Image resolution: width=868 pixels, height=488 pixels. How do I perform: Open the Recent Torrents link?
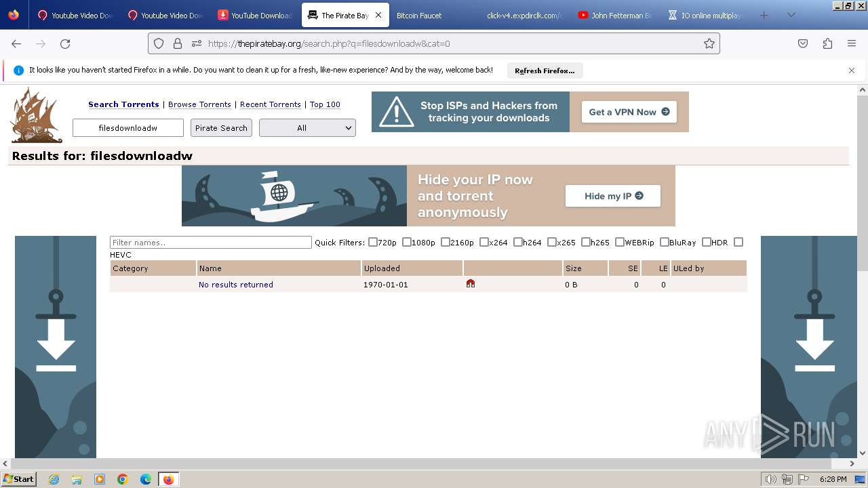270,104
